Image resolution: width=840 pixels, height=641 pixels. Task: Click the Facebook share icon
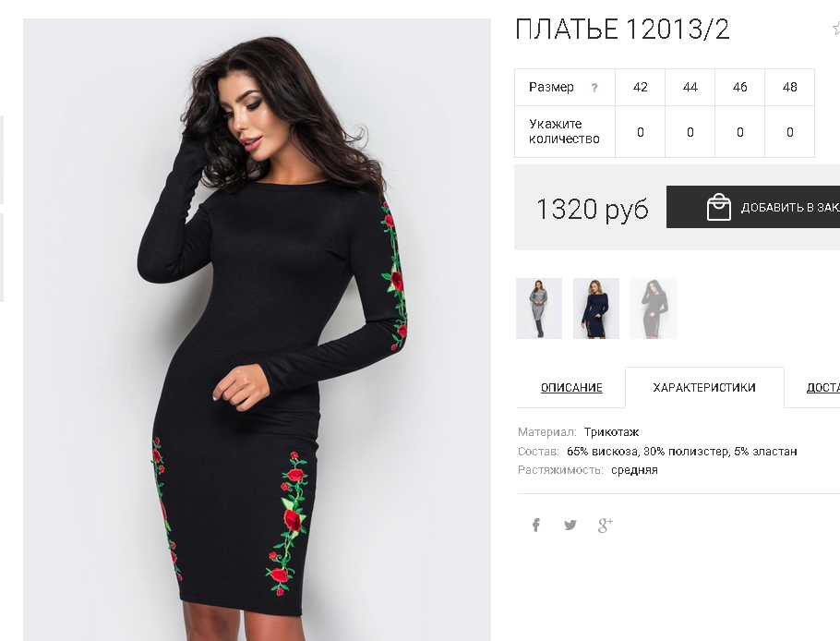(535, 525)
